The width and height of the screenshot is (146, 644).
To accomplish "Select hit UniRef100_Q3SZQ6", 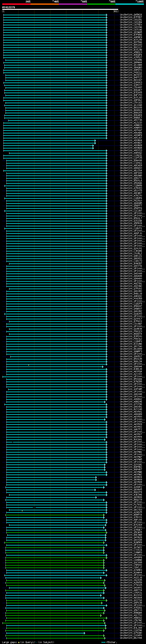I will (x=131, y=221).
